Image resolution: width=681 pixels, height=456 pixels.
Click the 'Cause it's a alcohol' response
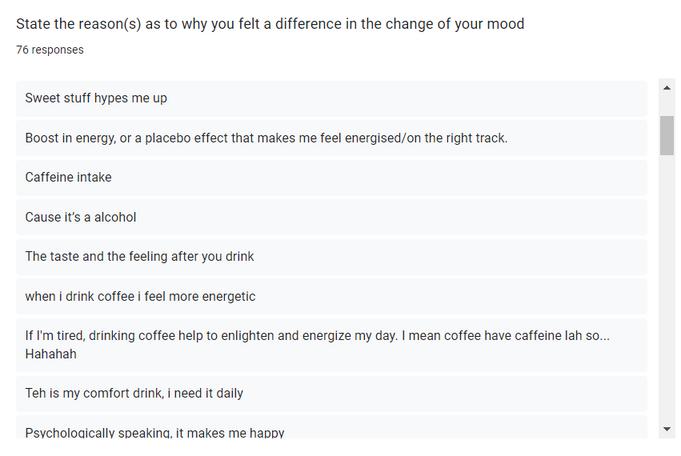331,217
